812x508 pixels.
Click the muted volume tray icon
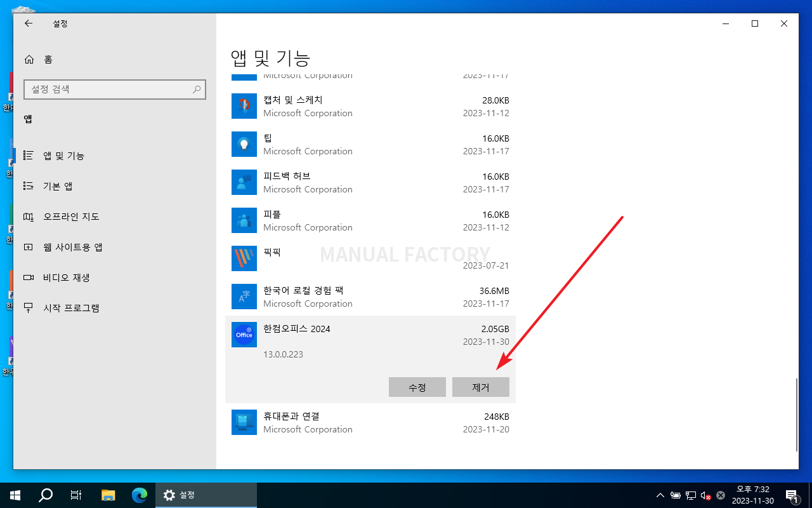tap(705, 495)
